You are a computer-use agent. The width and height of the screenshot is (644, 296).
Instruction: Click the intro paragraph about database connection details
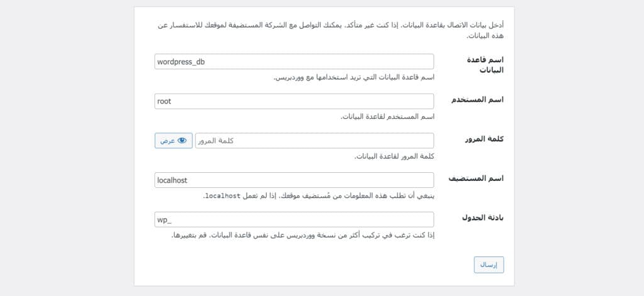[x=331, y=30]
